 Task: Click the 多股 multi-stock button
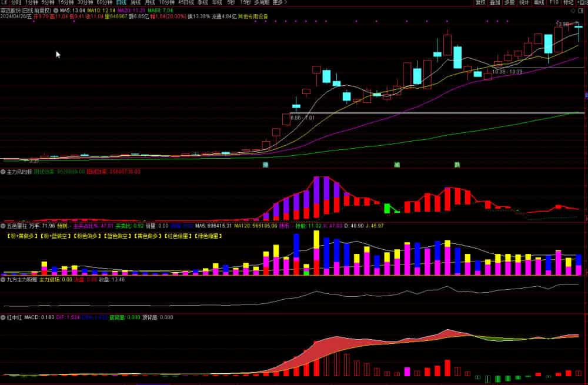[x=509, y=2]
